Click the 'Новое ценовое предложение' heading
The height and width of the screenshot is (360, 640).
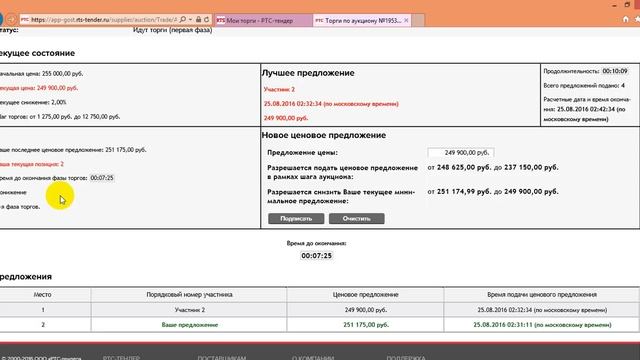[324, 135]
